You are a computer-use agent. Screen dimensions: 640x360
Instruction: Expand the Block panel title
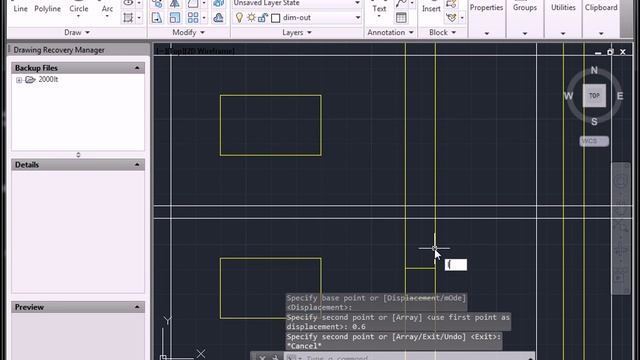pos(442,32)
